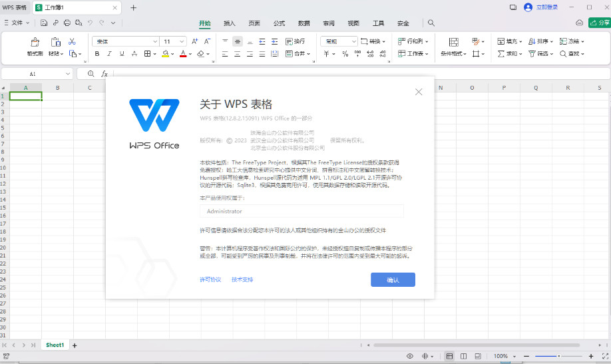Add a new sheet with plus button
The width and height of the screenshot is (611, 364).
(x=75, y=345)
